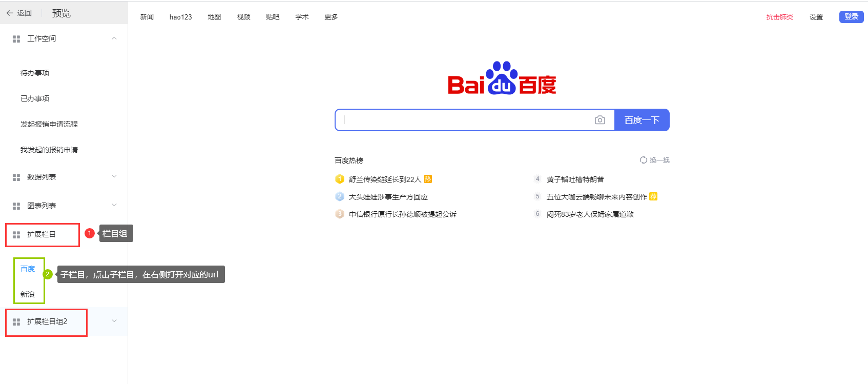Click the grid icon beside 数据列表
Viewport: 868px width, 384px height.
[16, 177]
